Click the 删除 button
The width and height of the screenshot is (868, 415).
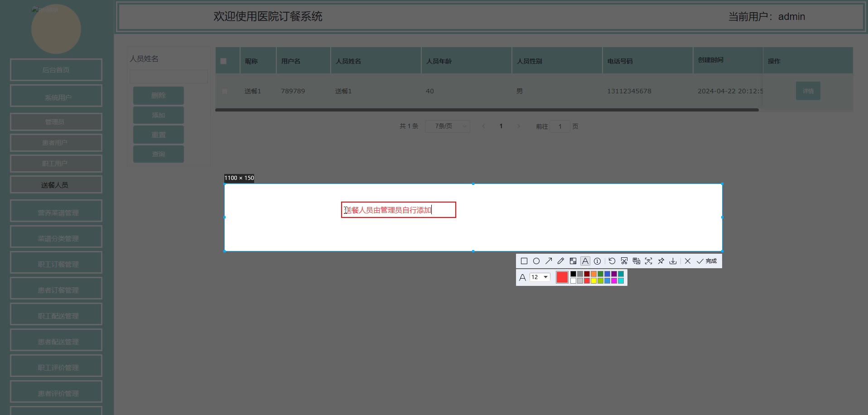click(159, 96)
